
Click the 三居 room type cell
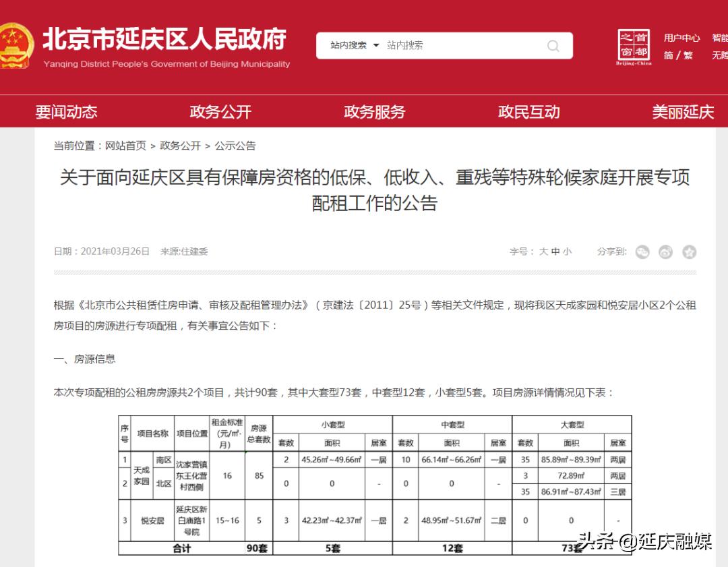point(618,491)
